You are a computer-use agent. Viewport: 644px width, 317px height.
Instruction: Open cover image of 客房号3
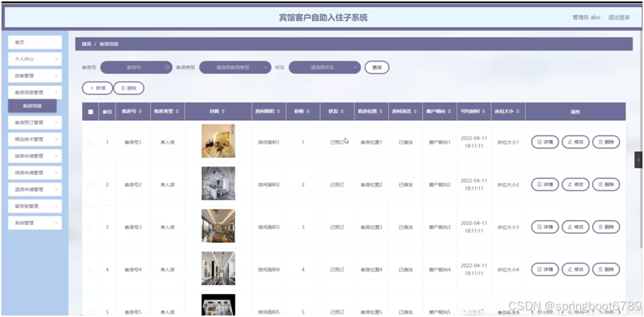[218, 226]
